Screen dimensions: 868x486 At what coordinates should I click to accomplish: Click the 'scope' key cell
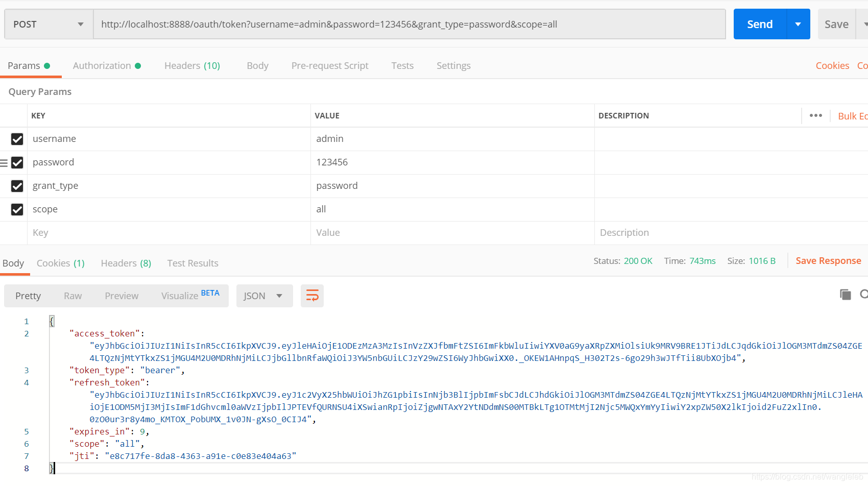169,209
